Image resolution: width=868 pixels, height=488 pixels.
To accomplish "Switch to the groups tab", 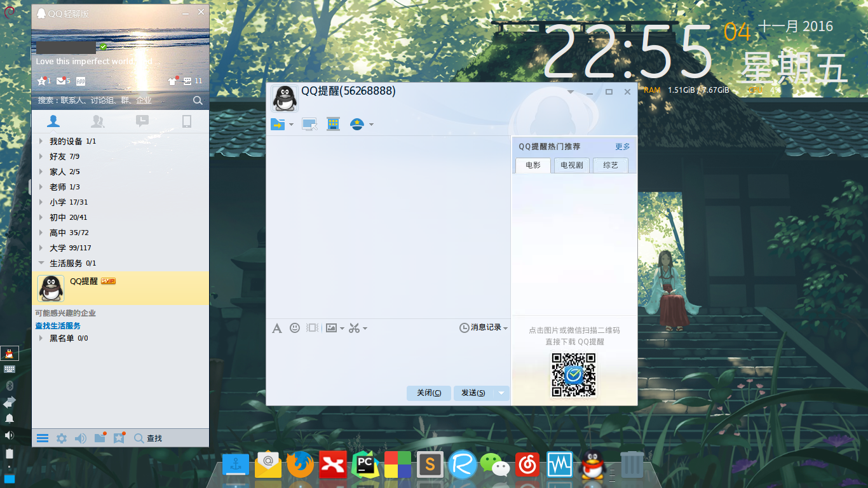I will pyautogui.click(x=98, y=121).
